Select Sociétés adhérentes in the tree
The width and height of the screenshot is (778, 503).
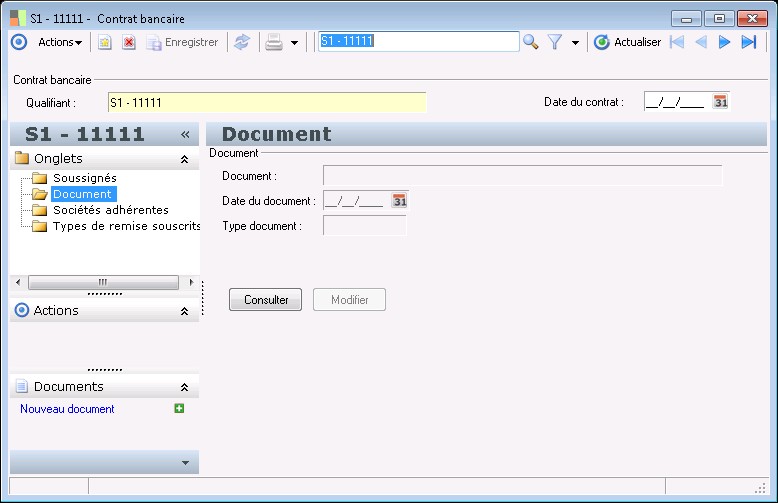(111, 210)
